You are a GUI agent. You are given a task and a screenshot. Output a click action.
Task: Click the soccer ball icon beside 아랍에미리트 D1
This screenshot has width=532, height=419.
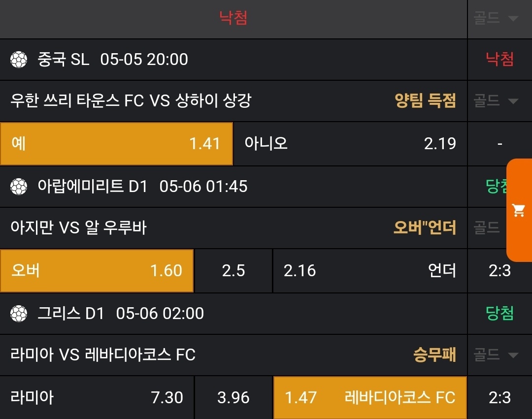[x=19, y=187]
